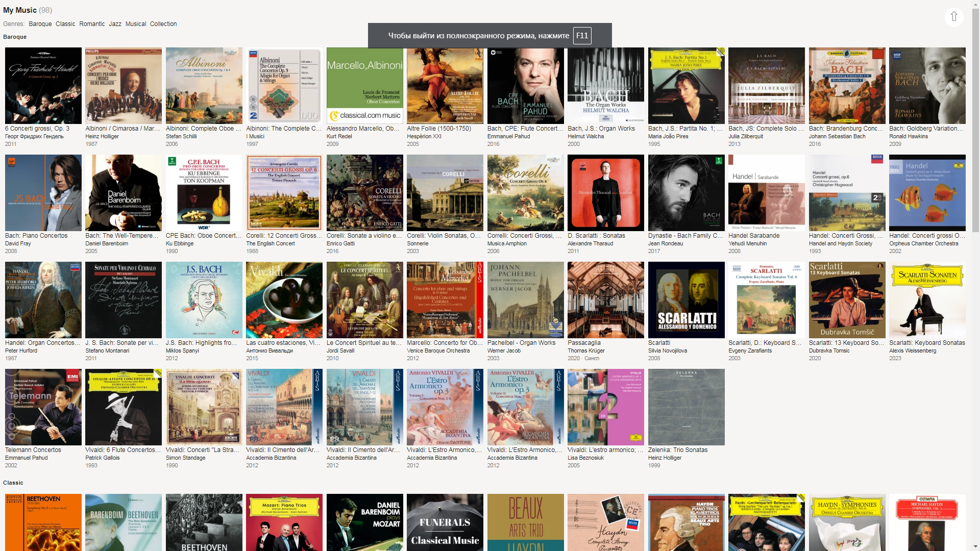Click the artist 'Heinz Holliger' under Zelenka
Screen dimensions: 980x551
click(665, 458)
